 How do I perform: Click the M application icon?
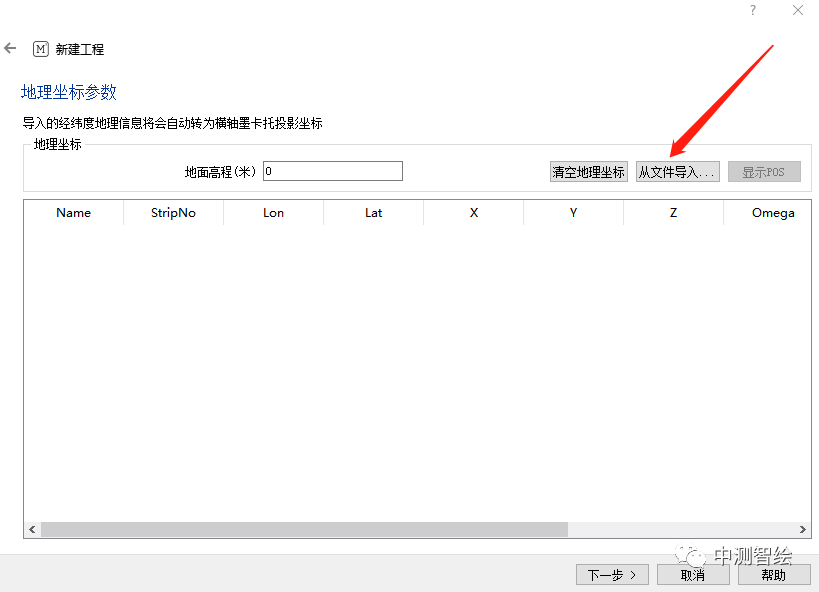point(41,49)
